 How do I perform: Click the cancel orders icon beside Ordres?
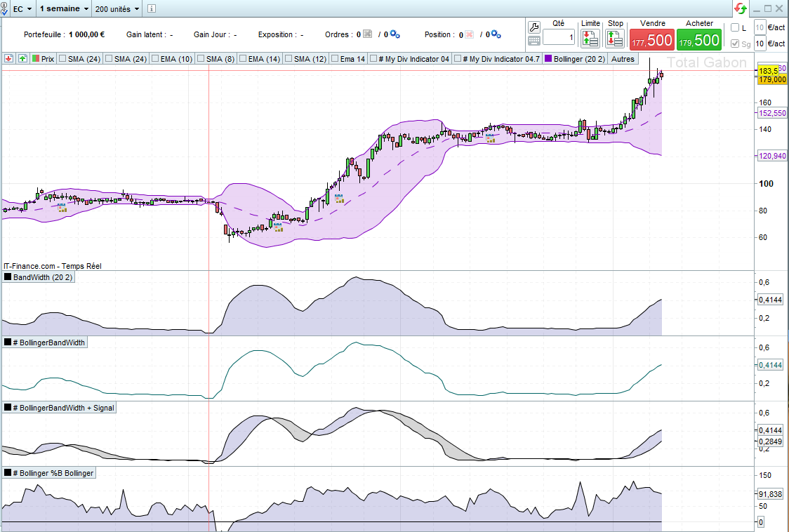(x=368, y=34)
